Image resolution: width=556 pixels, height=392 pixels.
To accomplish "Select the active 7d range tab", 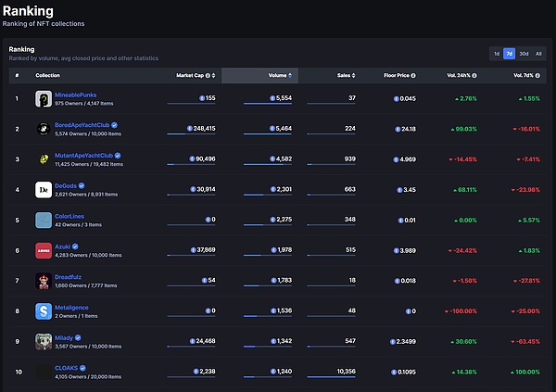I will click(509, 54).
